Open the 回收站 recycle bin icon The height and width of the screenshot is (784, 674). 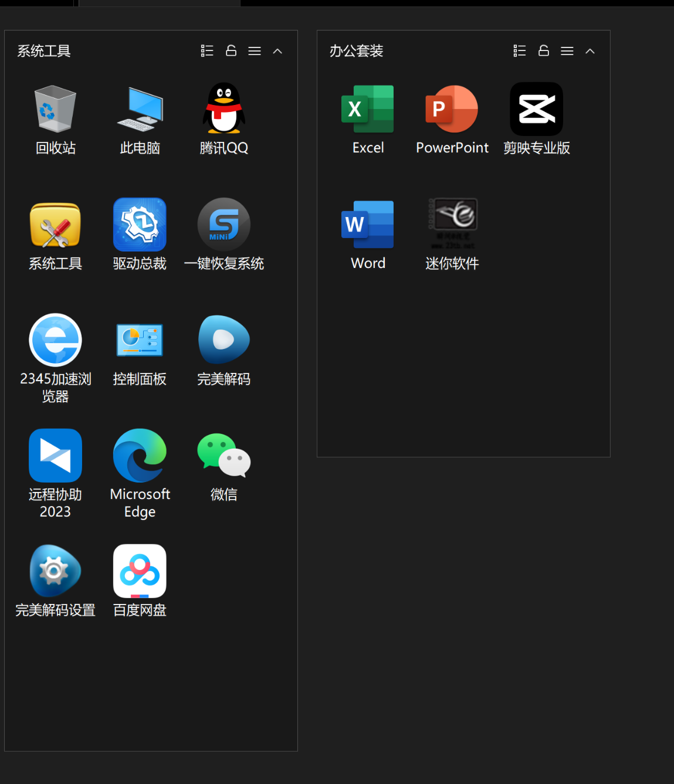coord(56,109)
